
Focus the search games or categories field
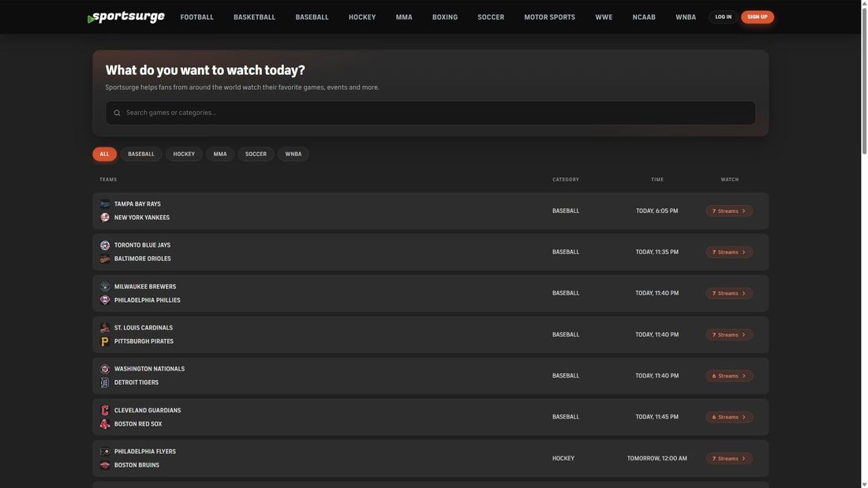(430, 113)
